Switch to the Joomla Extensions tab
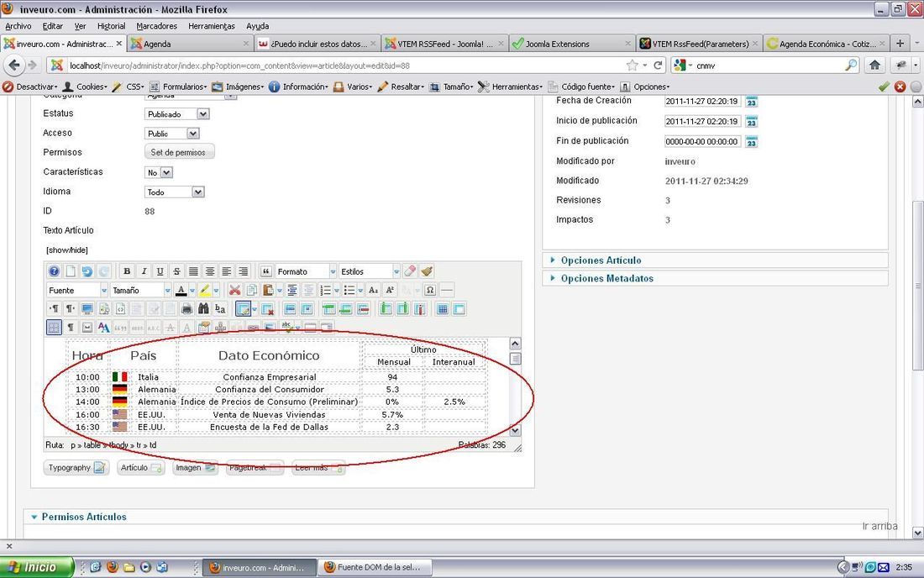The width and height of the screenshot is (924, 578). tap(571, 44)
